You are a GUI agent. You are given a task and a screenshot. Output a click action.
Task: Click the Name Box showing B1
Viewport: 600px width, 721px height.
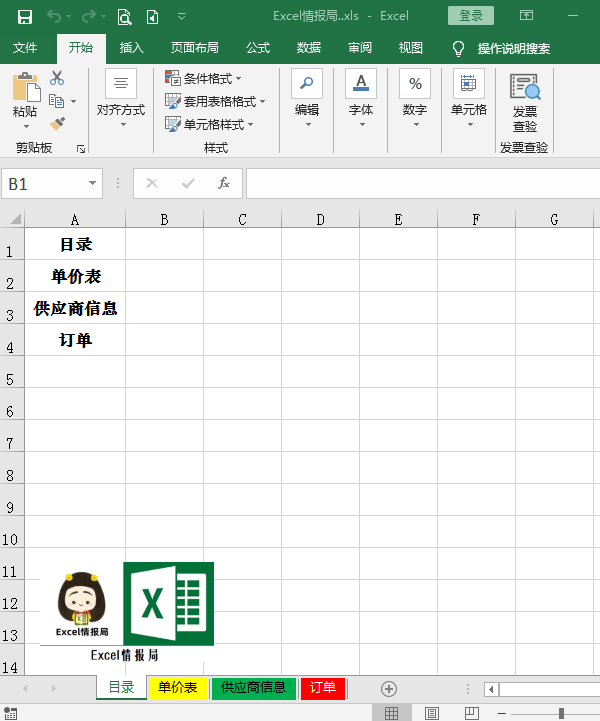tap(44, 184)
